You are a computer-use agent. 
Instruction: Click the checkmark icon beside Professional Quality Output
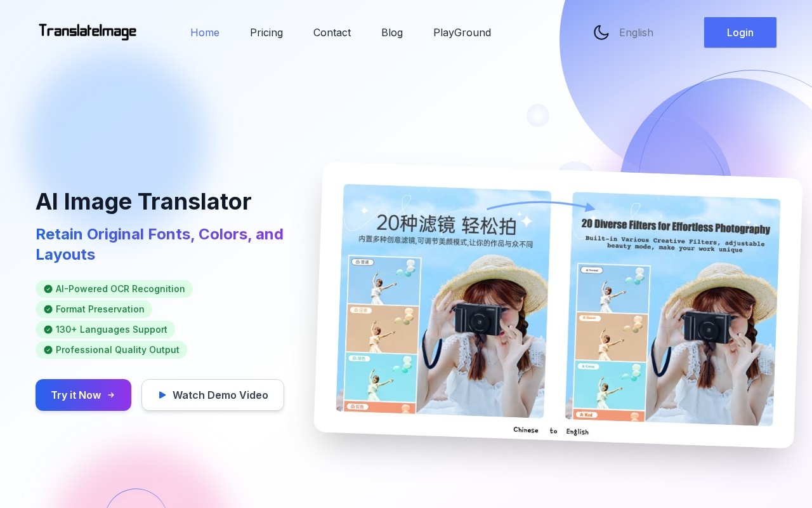click(x=48, y=350)
